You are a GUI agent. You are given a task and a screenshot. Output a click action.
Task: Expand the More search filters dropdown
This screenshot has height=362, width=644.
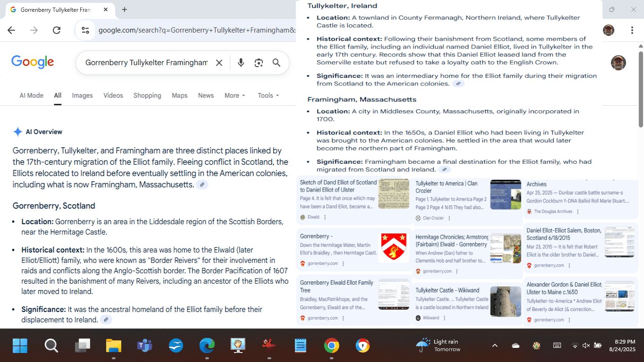[x=234, y=95]
